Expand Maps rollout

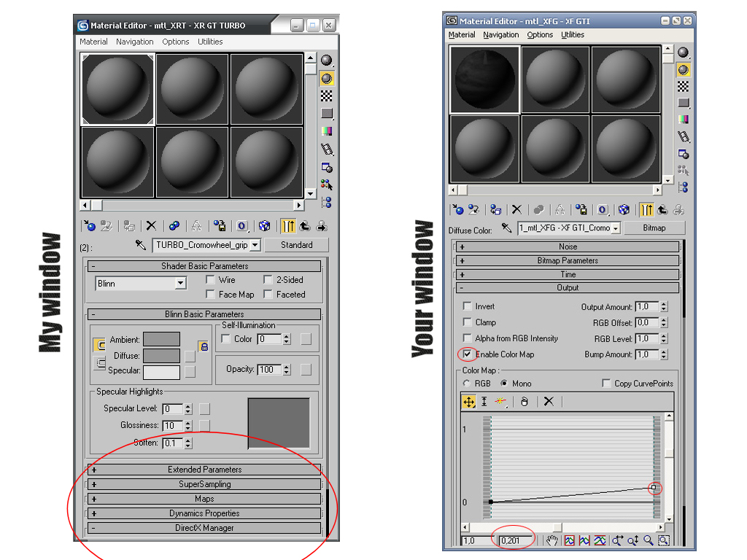pos(204,499)
